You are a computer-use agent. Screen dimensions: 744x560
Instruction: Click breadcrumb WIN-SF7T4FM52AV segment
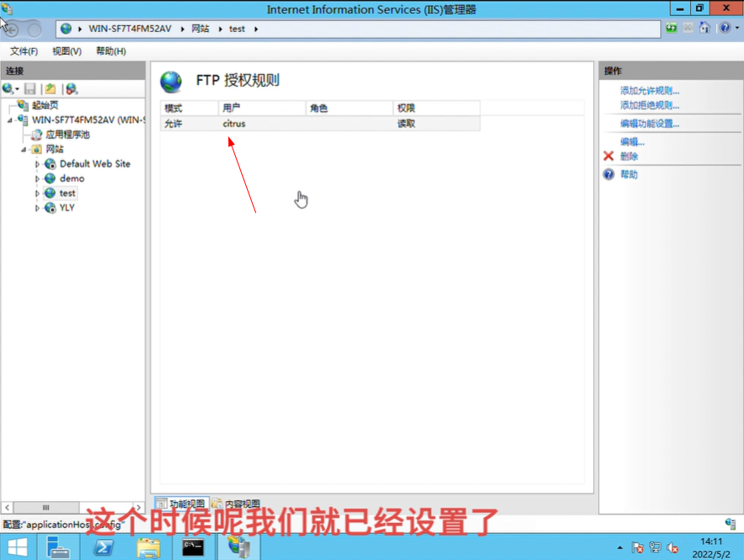[130, 29]
